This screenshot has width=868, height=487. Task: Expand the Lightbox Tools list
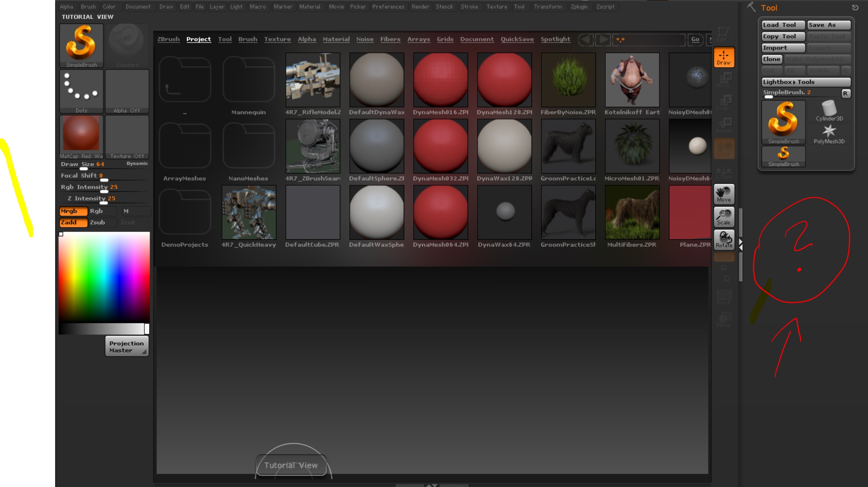click(x=806, y=82)
